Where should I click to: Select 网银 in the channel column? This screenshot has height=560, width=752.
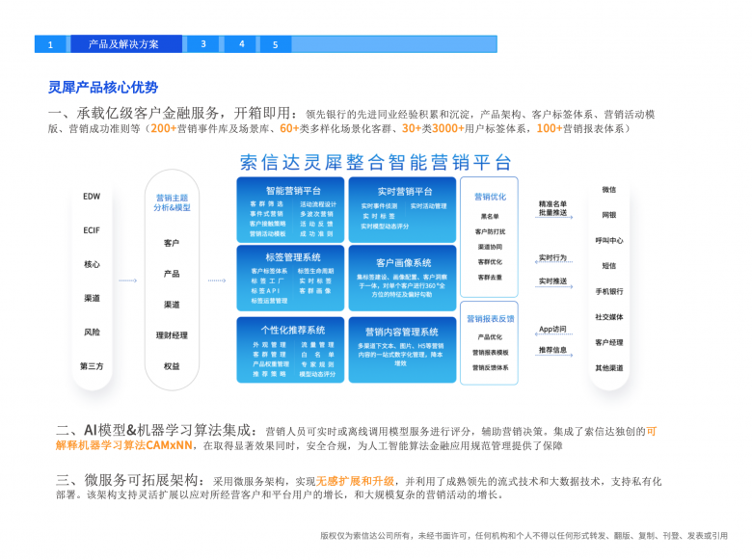pyautogui.click(x=609, y=215)
